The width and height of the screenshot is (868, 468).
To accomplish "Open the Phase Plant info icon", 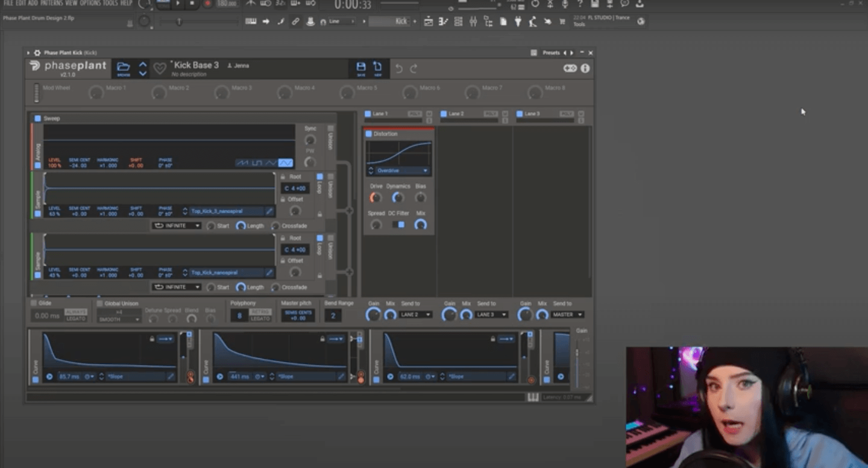I will pos(585,69).
